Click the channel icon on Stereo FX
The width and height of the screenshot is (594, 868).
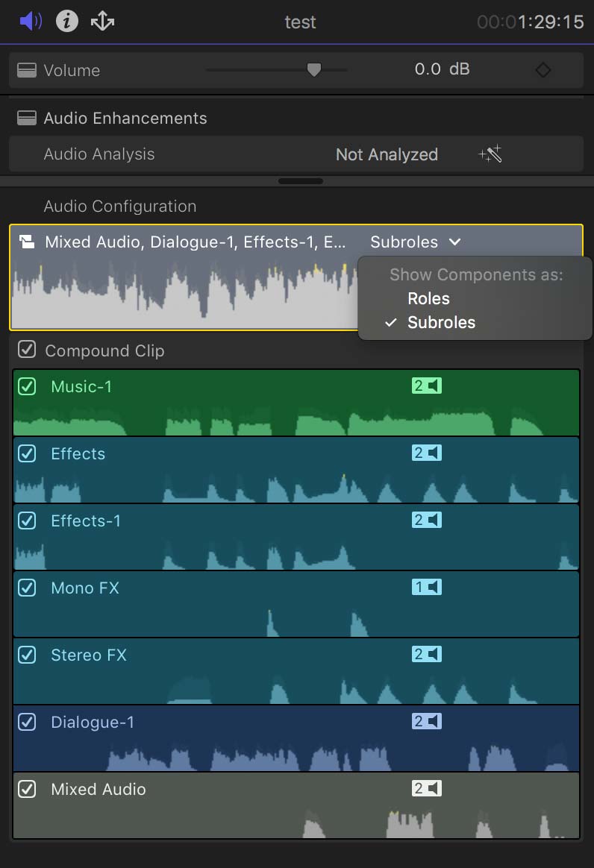pyautogui.click(x=427, y=654)
